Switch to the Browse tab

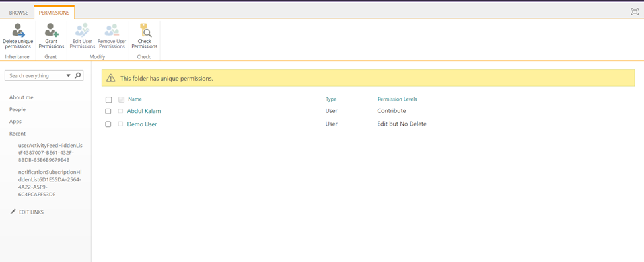point(18,13)
